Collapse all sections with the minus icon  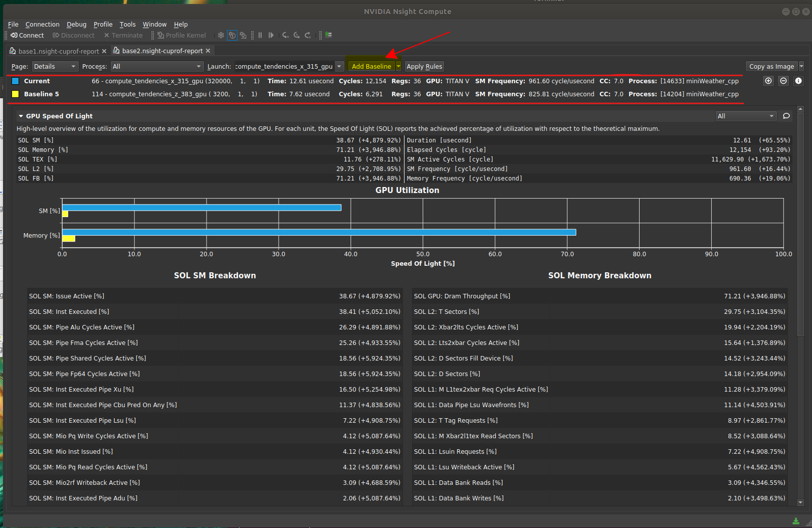(783, 81)
